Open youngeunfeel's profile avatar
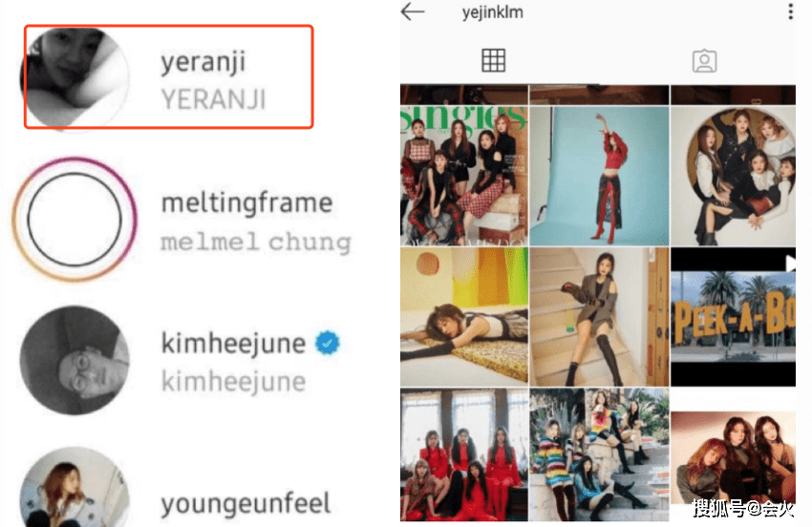The image size is (812, 527). [x=75, y=487]
